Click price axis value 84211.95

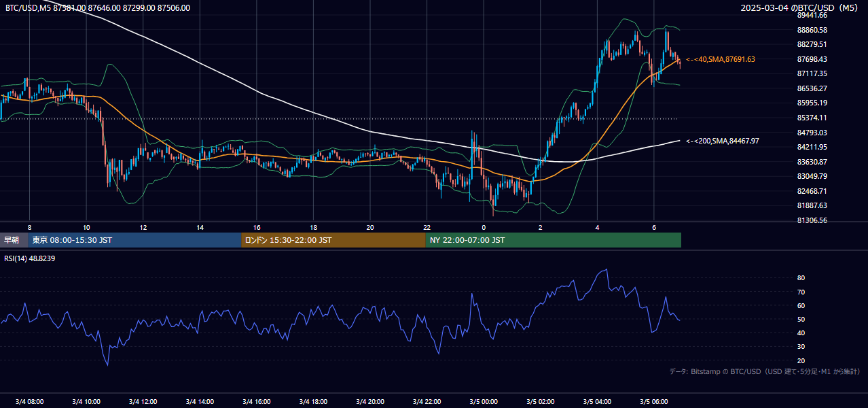[812, 147]
